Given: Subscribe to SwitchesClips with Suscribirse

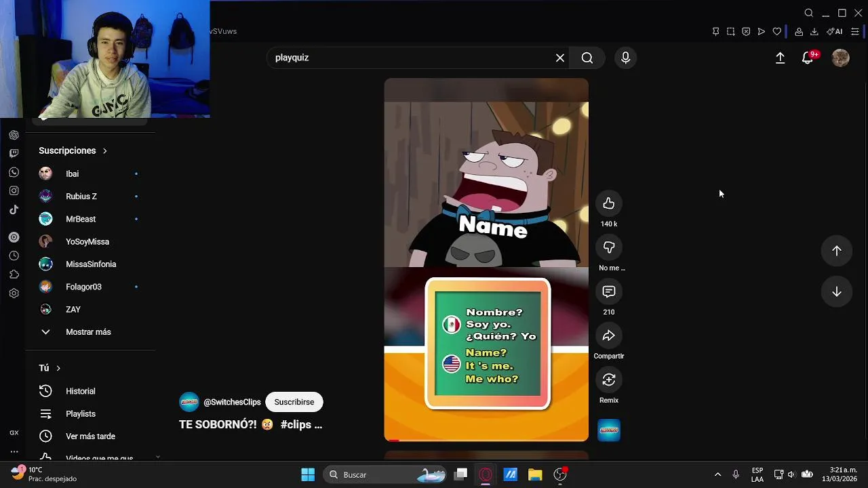Looking at the screenshot, I should point(294,402).
